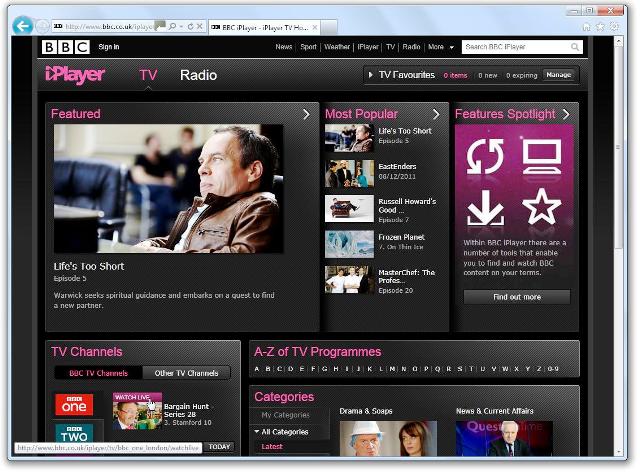Click the Life's Too Short thumbnail in Most Popular
This screenshot has height=472, width=640.
[349, 138]
